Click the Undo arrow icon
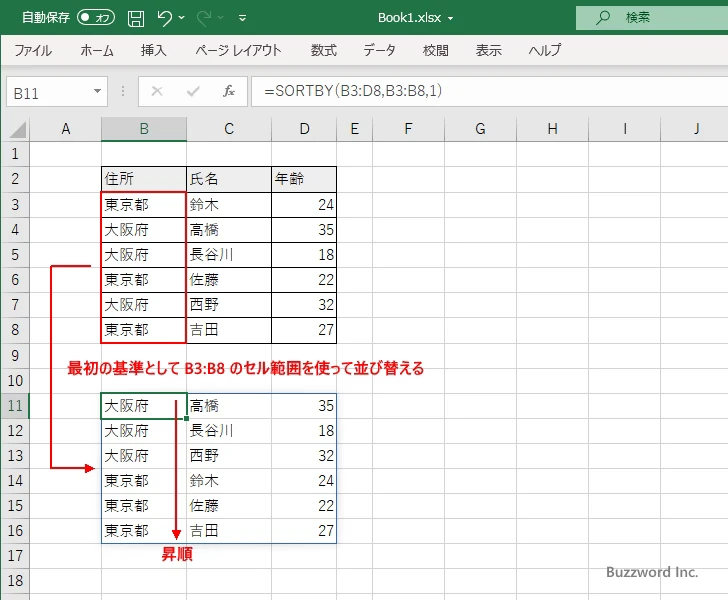 [x=164, y=18]
